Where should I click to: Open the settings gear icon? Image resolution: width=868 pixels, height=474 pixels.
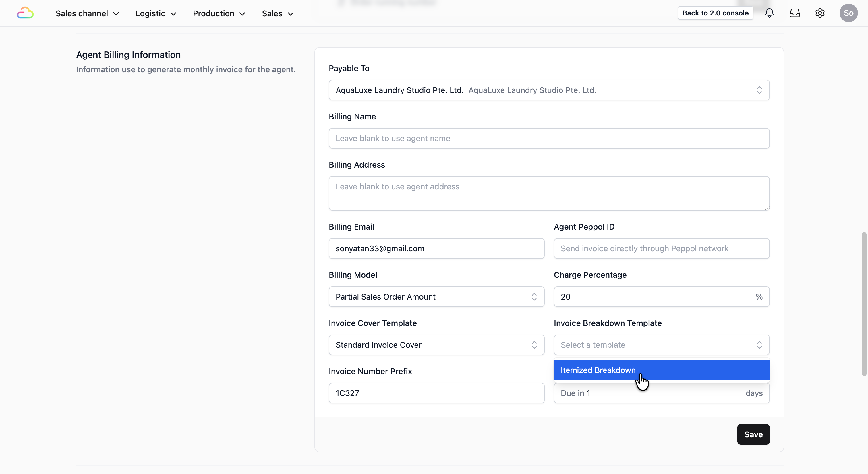[x=820, y=13]
